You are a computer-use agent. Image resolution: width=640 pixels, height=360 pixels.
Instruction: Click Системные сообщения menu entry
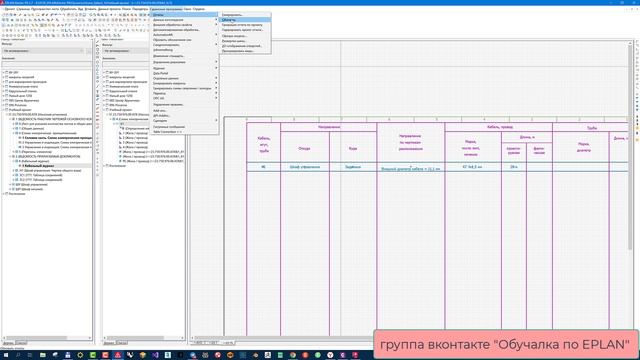pyautogui.click(x=184, y=127)
